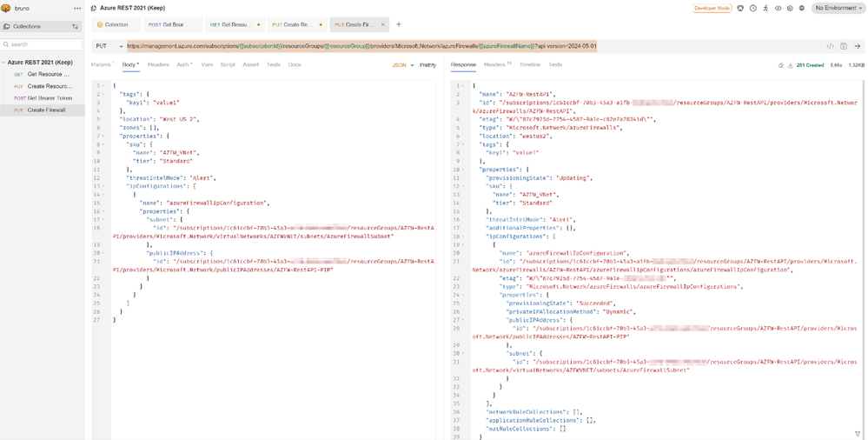
Task: Click "threatIntelMode": "Alert" in request body
Action: pyautogui.click(x=172, y=178)
